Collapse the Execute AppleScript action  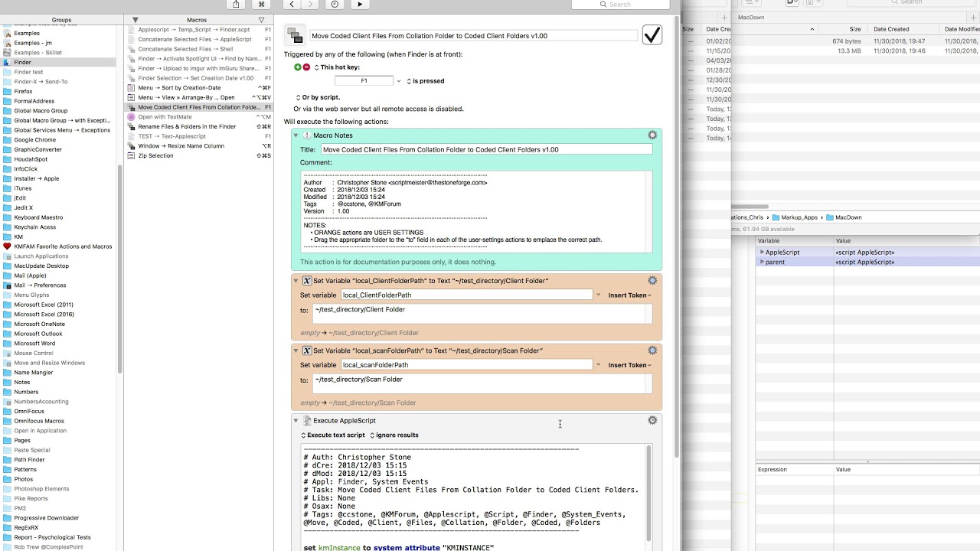tap(296, 420)
